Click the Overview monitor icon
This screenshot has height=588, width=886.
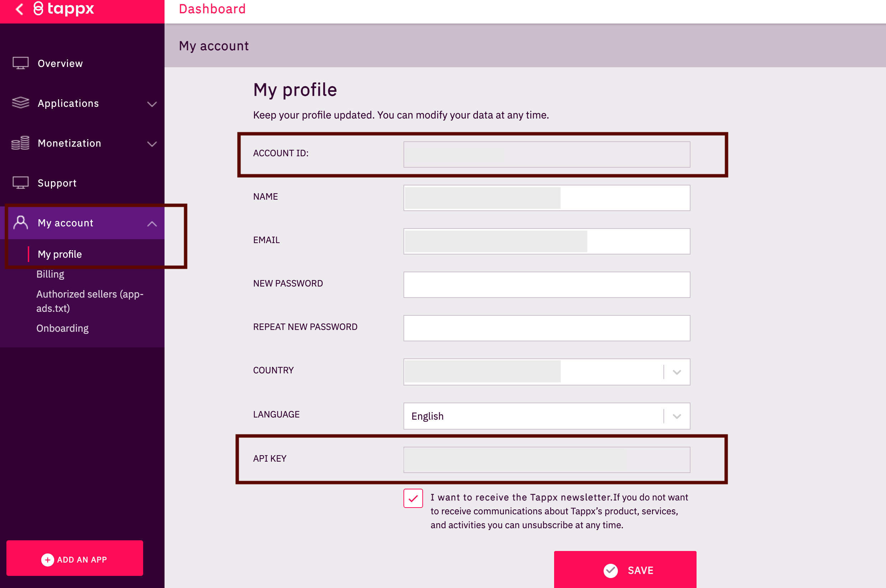(x=21, y=63)
